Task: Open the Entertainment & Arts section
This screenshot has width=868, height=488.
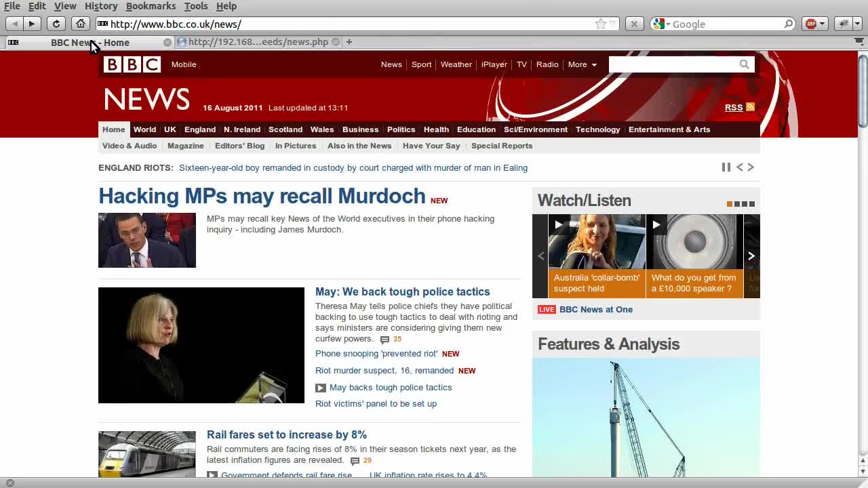Action: (x=669, y=129)
